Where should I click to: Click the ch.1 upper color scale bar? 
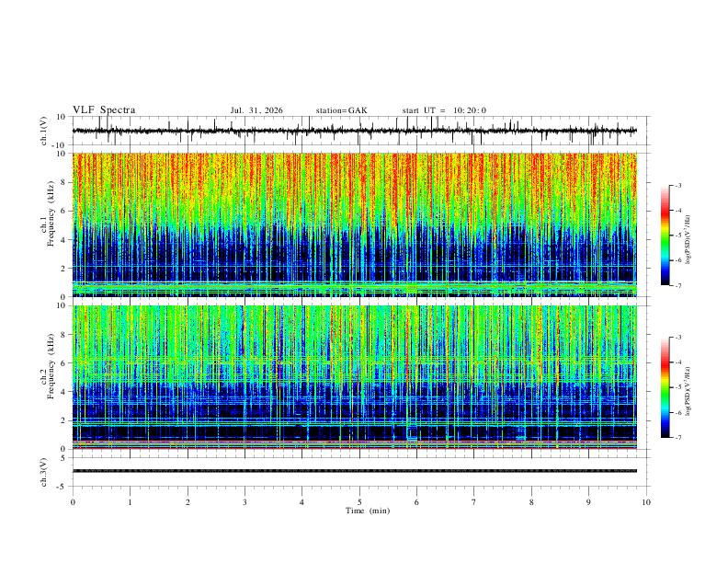click(x=665, y=236)
